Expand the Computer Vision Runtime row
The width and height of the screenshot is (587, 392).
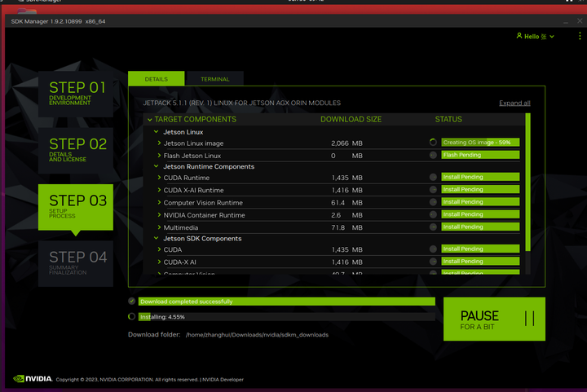point(159,202)
